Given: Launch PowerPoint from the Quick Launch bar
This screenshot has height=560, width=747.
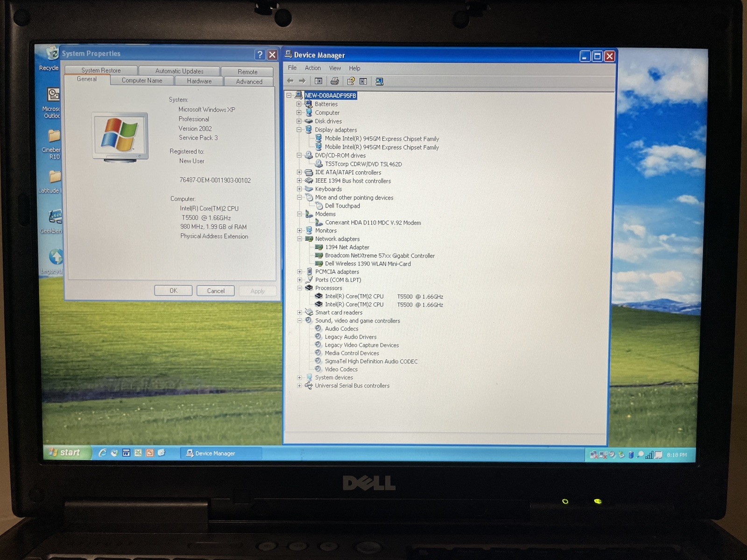Looking at the screenshot, I should tap(149, 453).
